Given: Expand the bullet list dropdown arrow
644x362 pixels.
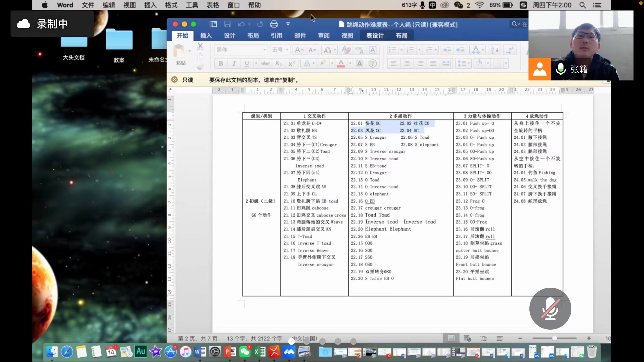Looking at the screenshot, I should click(x=401, y=50).
